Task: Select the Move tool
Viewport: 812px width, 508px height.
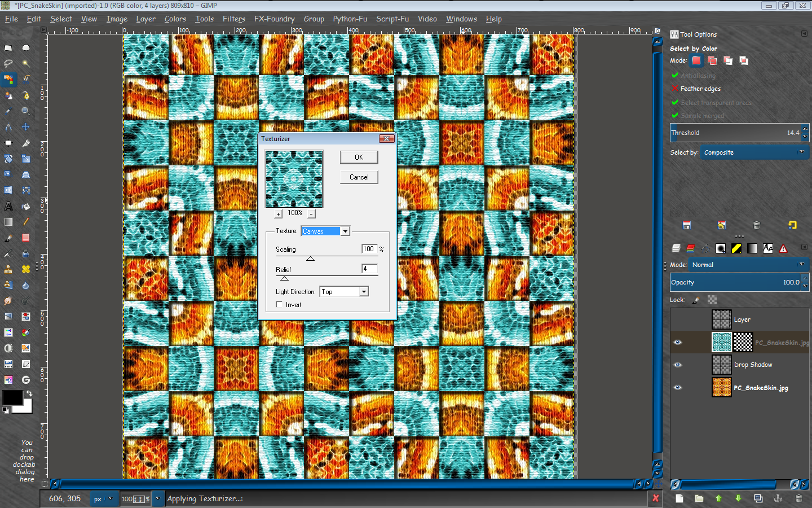Action: (26, 127)
